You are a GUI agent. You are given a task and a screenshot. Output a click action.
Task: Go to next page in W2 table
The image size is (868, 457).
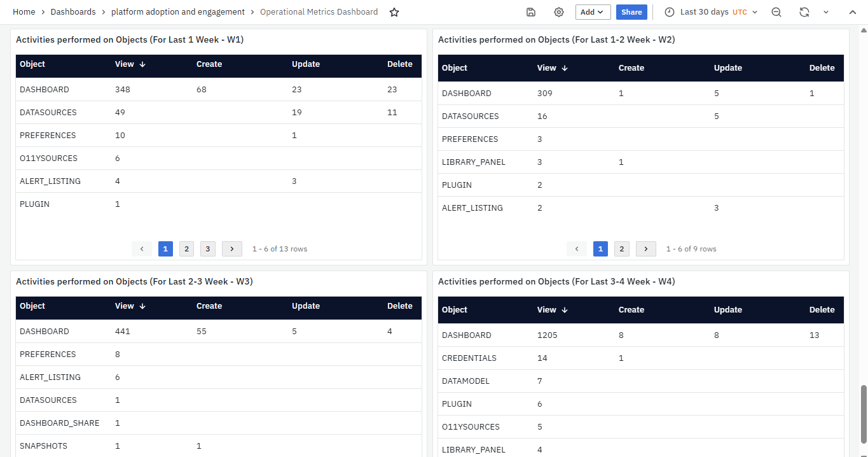click(x=646, y=249)
